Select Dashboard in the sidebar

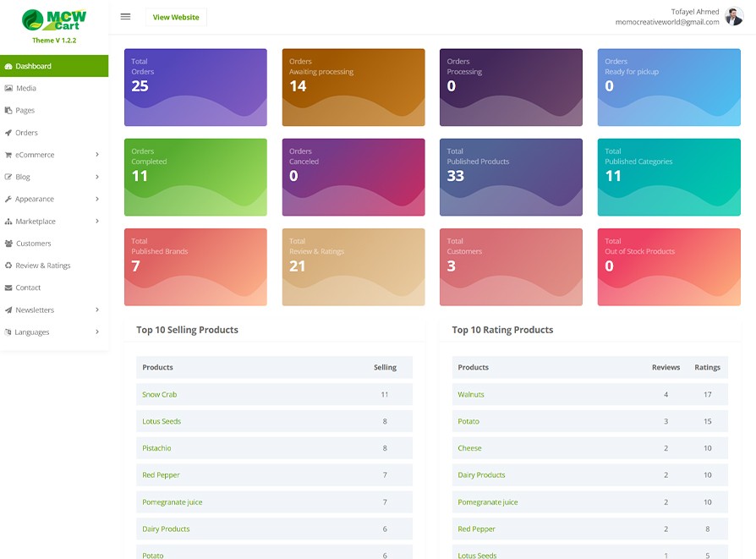(34, 66)
